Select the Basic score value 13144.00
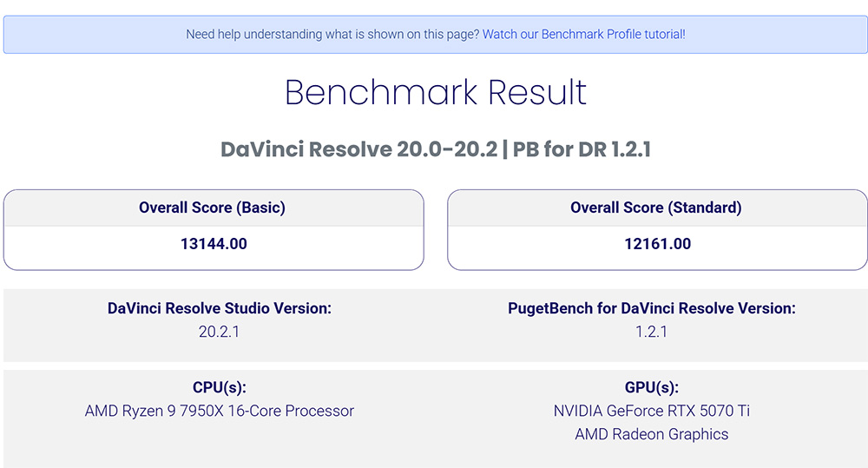This screenshot has width=868, height=468. 214,244
